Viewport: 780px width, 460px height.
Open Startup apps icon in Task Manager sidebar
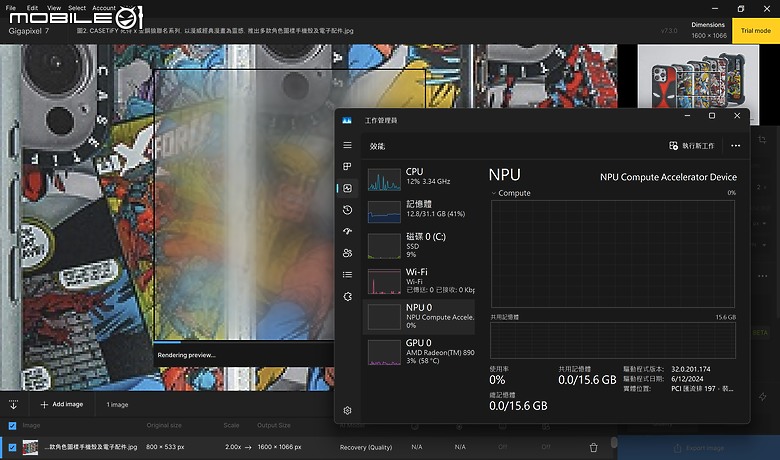[347, 231]
